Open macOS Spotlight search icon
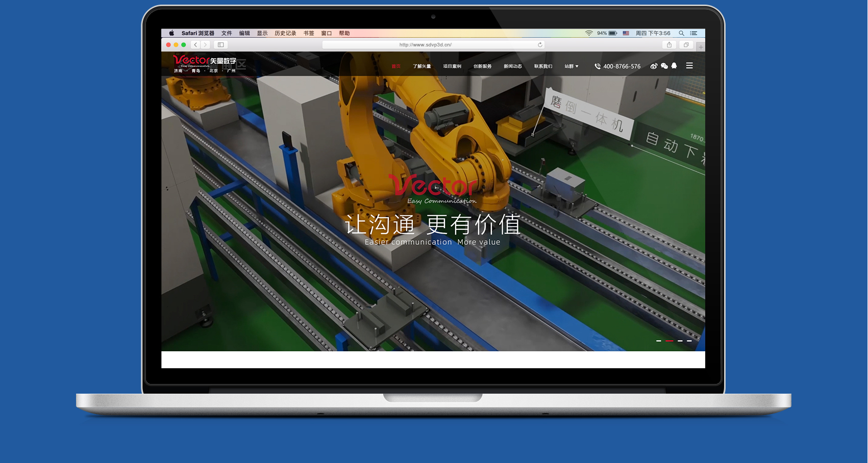This screenshot has width=868, height=463. (x=681, y=33)
